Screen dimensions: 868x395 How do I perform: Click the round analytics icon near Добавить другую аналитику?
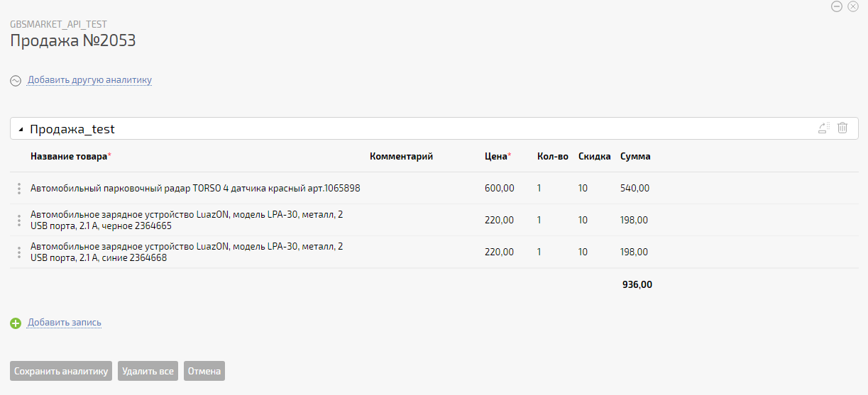[16, 81]
